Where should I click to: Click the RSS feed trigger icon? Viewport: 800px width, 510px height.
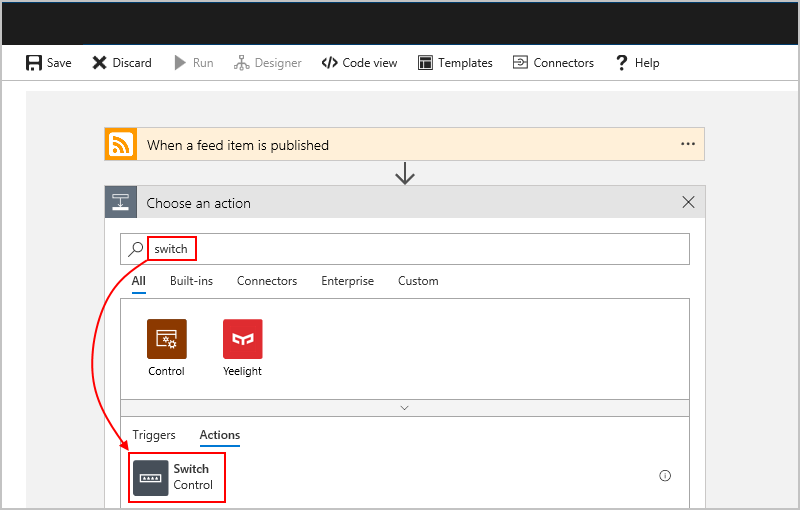(x=121, y=144)
